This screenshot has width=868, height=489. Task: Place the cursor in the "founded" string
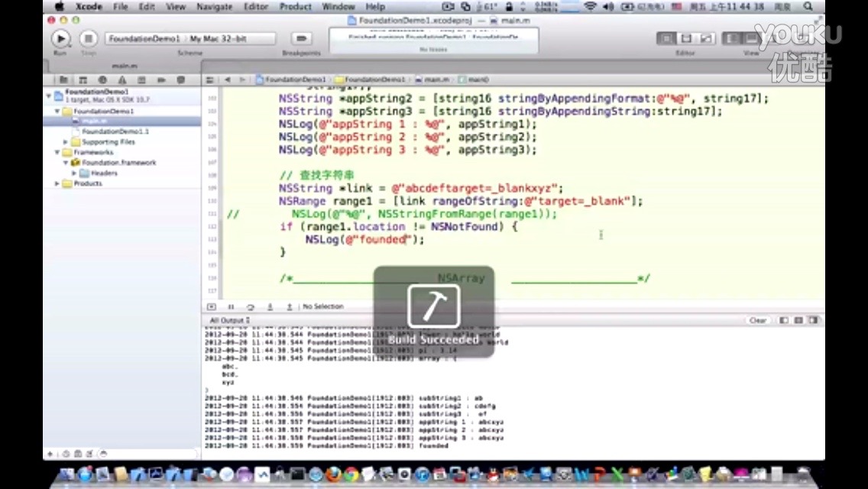(383, 240)
